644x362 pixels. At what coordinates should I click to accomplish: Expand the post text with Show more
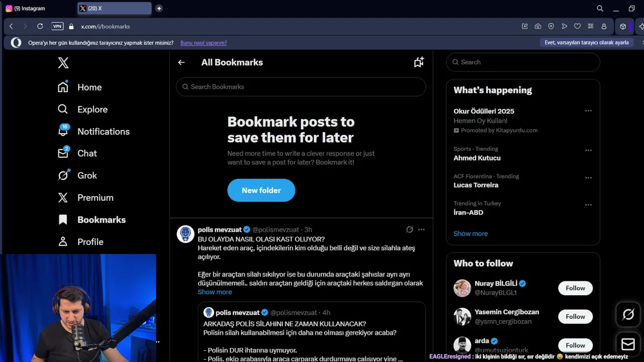[x=215, y=292]
